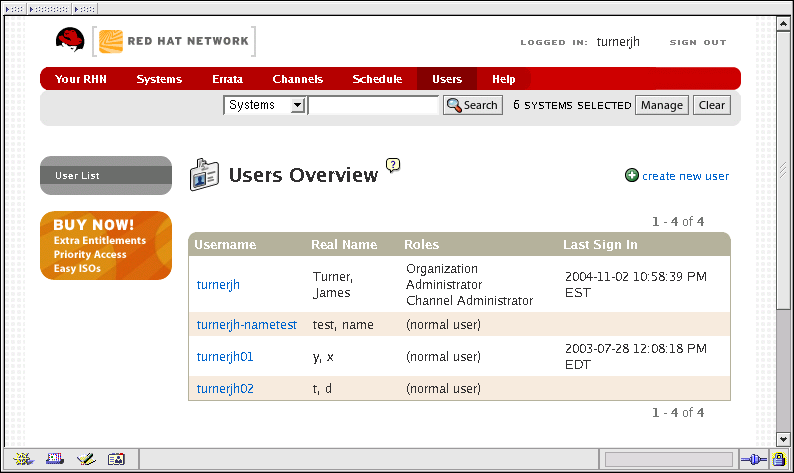Click the Red Hat shadowman logo
794x473 pixels.
[x=70, y=40]
